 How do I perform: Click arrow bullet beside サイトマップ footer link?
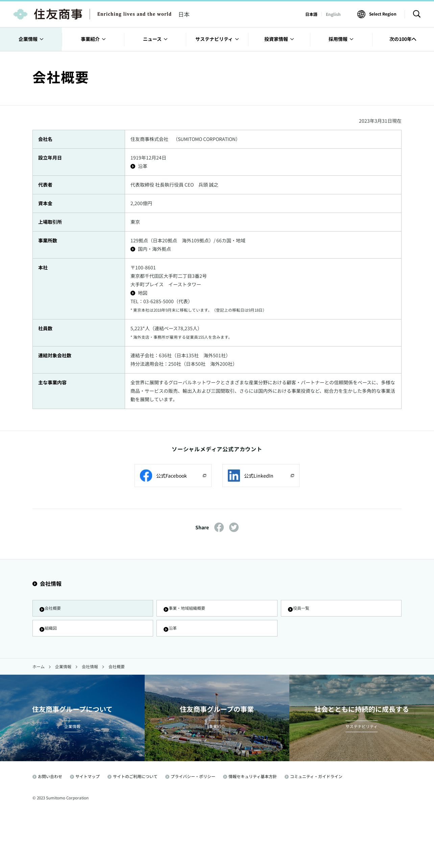72,777
